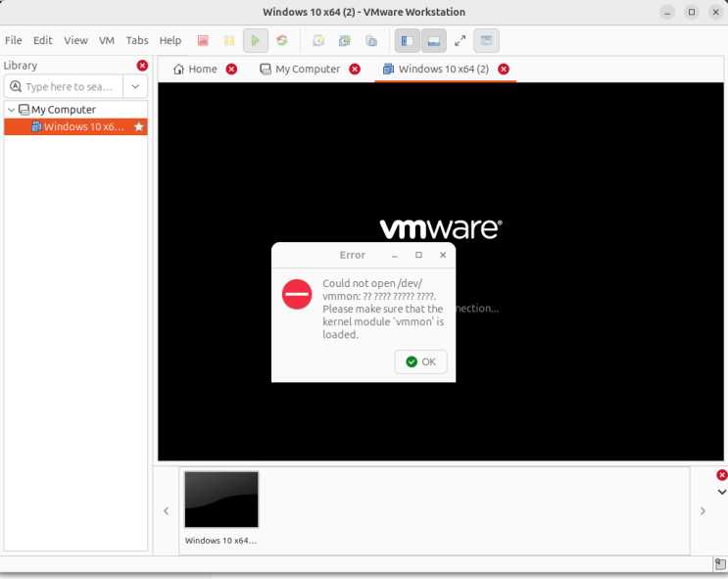Viewport: 728px width, 579px height.
Task: Click the yellow Suspend toolbar icon
Action: tap(229, 41)
